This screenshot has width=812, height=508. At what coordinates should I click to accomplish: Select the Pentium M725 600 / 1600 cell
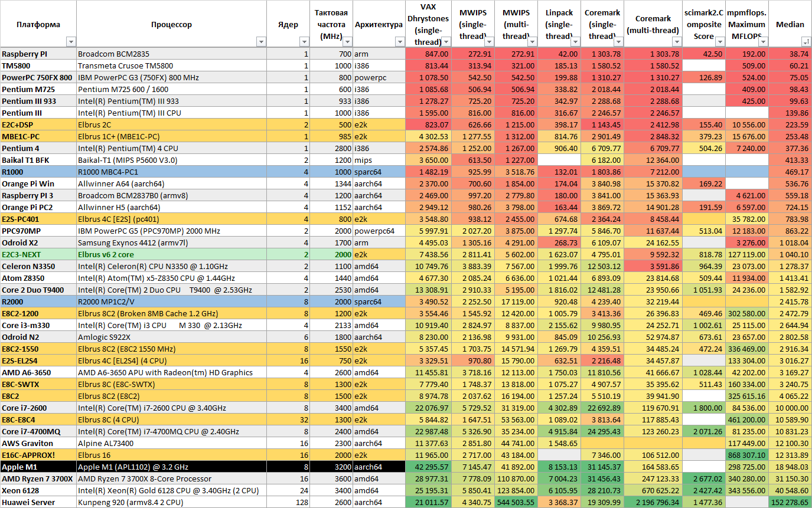point(171,89)
